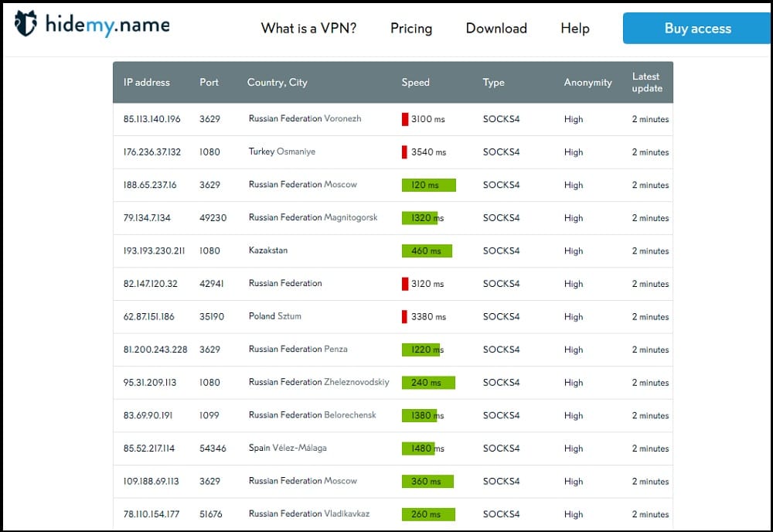The width and height of the screenshot is (773, 532).
Task: Click Russian Federation Zheleznovodskiy location
Action: coord(318,382)
